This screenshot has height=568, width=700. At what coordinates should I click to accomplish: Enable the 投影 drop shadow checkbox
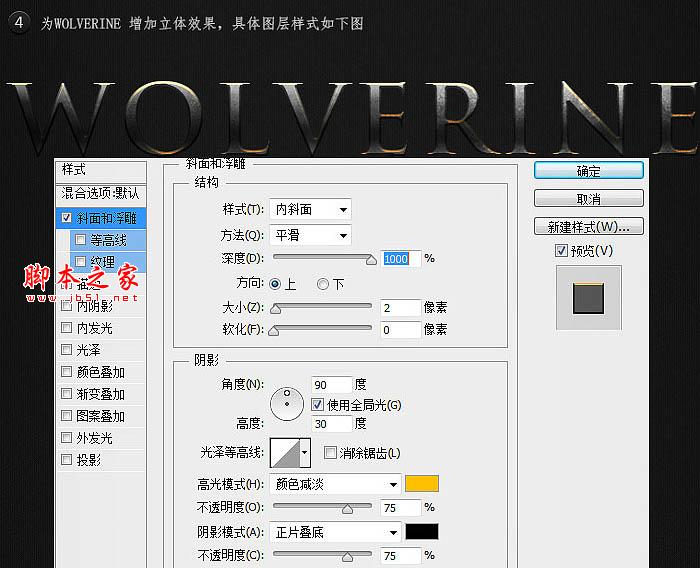tap(67, 459)
